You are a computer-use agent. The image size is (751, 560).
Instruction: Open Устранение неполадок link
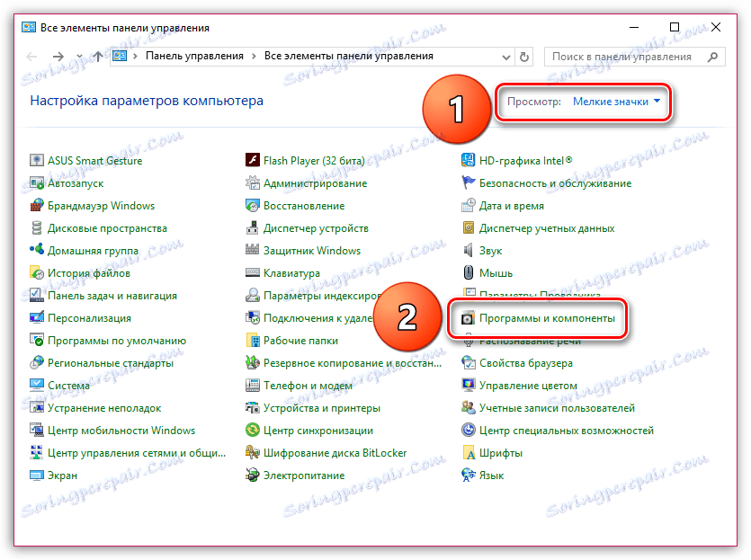coord(104,408)
